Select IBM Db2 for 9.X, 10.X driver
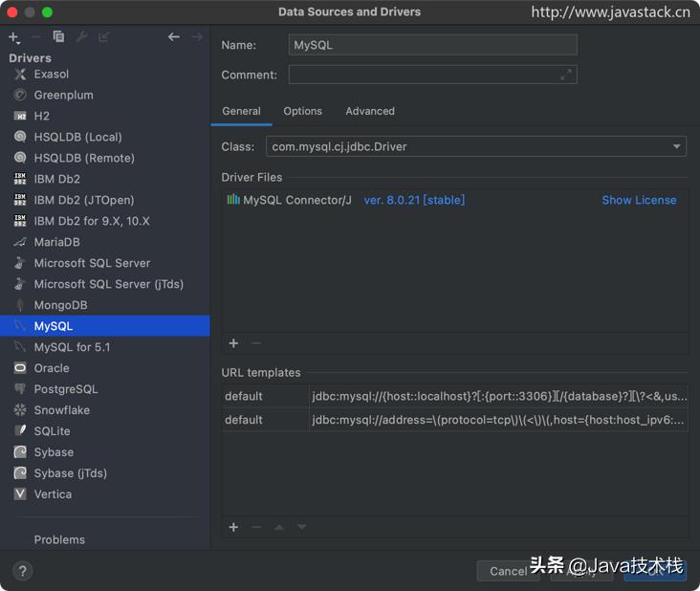Viewport: 700px width, 591px height. tap(105, 221)
